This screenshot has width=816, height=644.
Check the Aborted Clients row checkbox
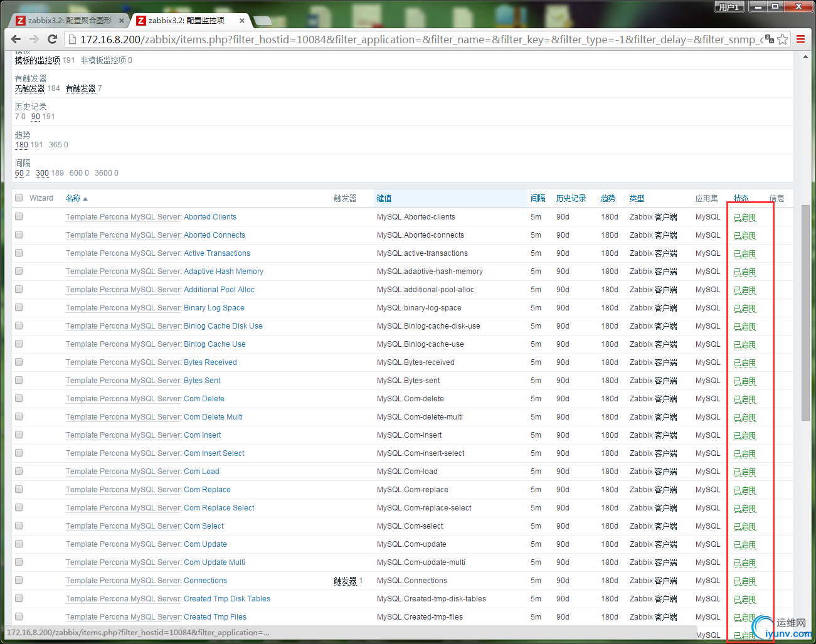point(19,216)
